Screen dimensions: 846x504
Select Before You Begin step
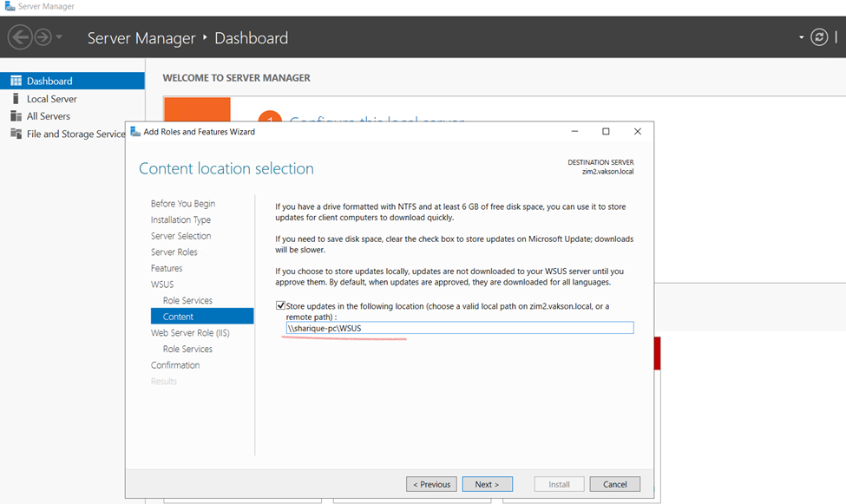[x=182, y=204]
